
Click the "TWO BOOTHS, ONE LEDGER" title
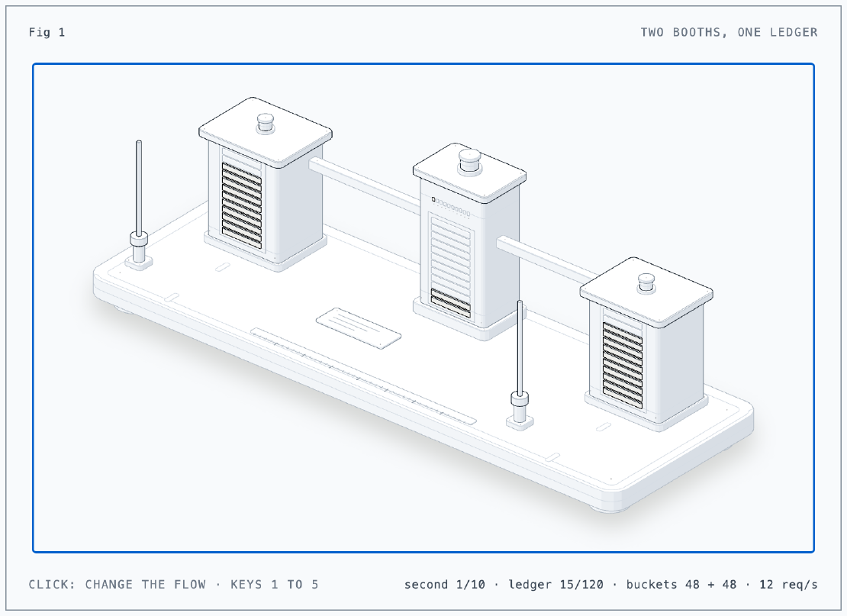[729, 32]
